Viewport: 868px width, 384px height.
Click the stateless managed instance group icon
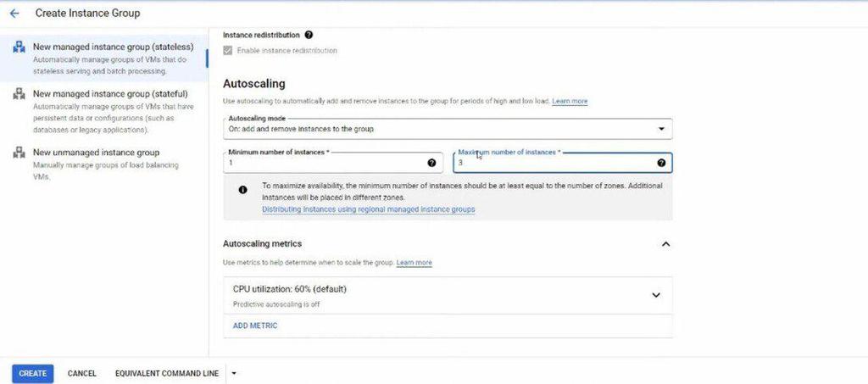(x=18, y=47)
